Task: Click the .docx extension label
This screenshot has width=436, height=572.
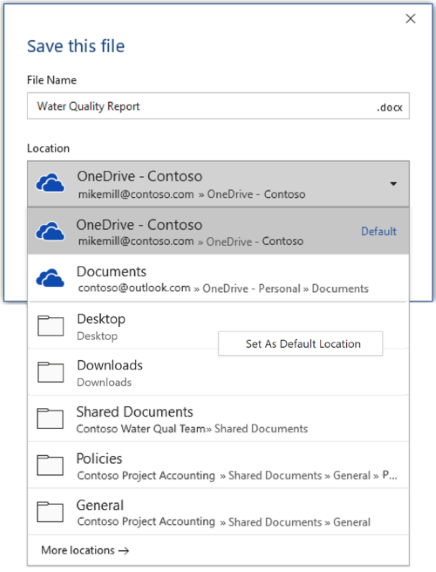Action: tap(389, 107)
